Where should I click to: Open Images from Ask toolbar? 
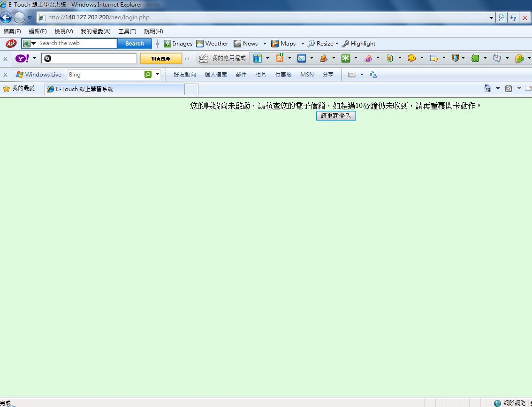178,44
